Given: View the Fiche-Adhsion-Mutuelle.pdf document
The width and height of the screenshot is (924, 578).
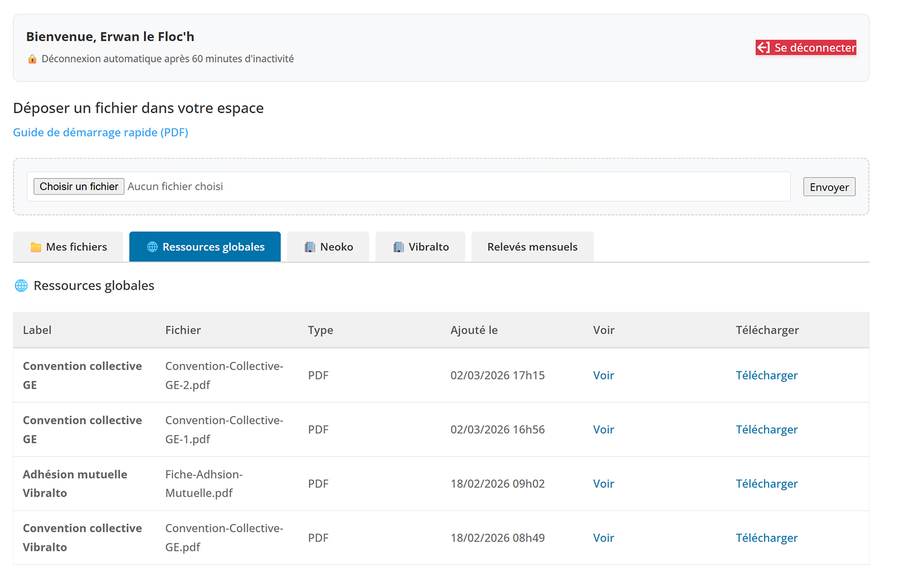Looking at the screenshot, I should [603, 484].
